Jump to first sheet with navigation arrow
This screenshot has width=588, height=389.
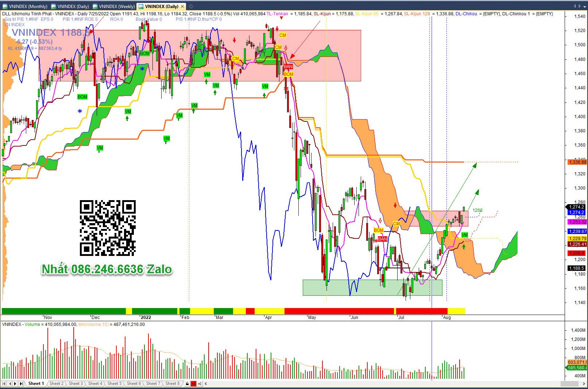(x=4, y=384)
